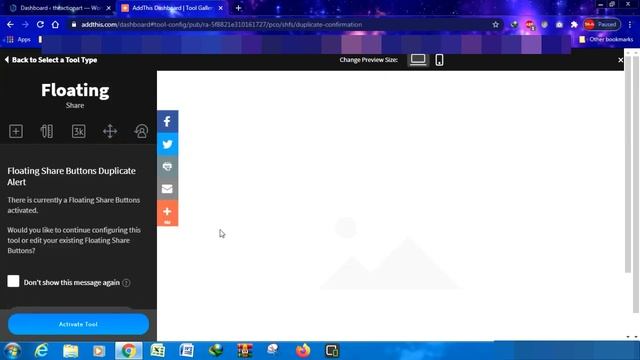Open the Chrome three-dot menu

coord(630,24)
